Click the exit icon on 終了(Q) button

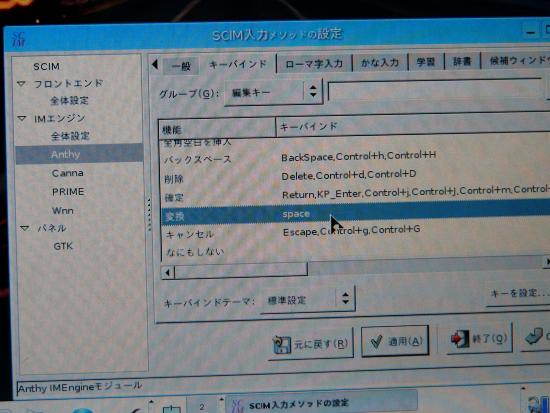coord(459,339)
